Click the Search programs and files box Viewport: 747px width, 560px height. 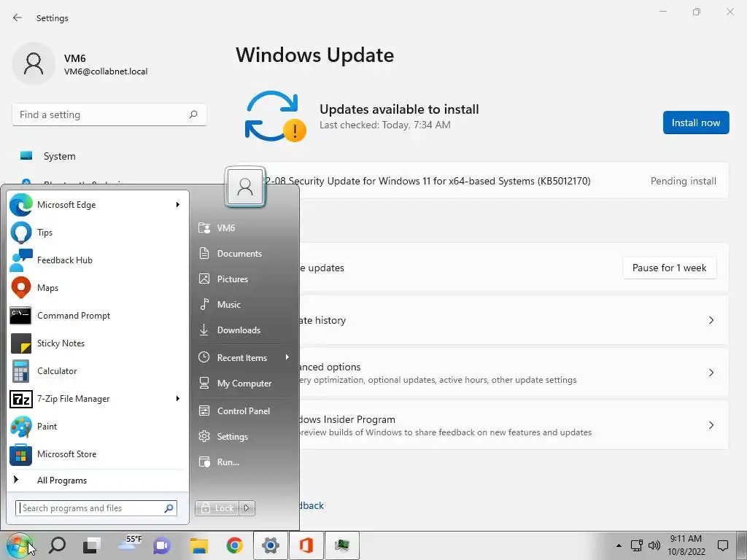coord(96,508)
